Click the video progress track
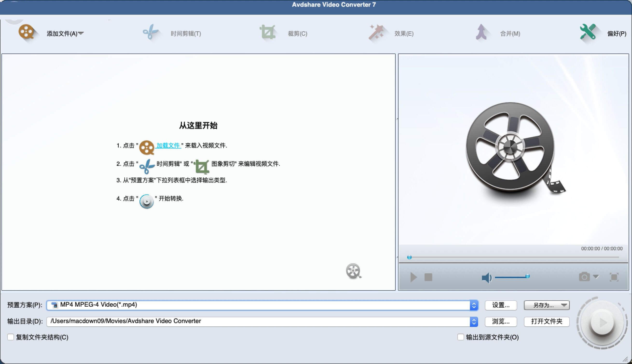The width and height of the screenshot is (632, 364). pos(514,257)
